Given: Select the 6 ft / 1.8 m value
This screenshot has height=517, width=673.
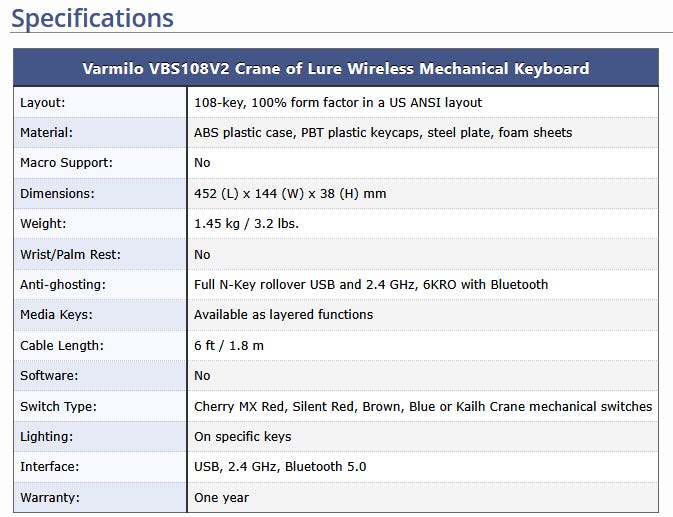Looking at the screenshot, I should coord(229,345).
